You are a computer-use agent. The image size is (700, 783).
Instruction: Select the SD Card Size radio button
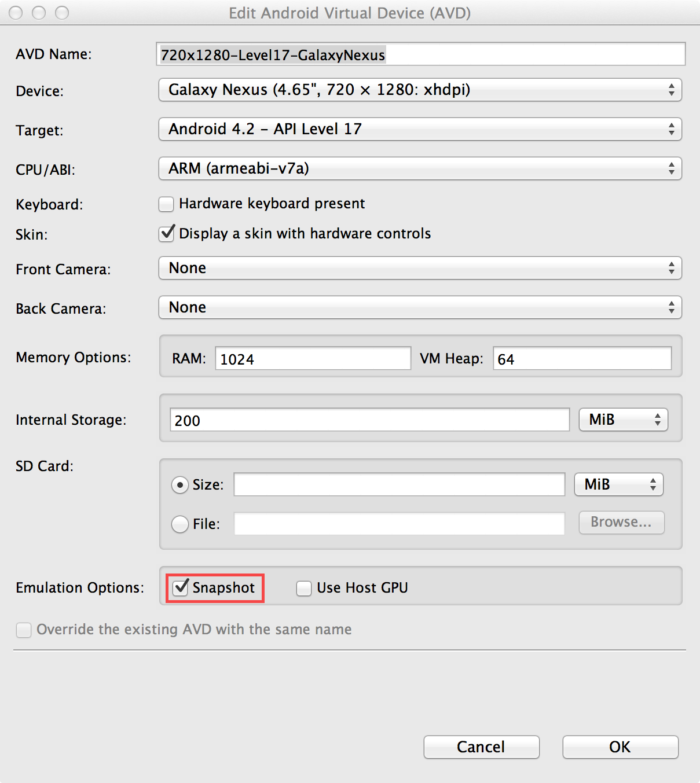click(180, 485)
